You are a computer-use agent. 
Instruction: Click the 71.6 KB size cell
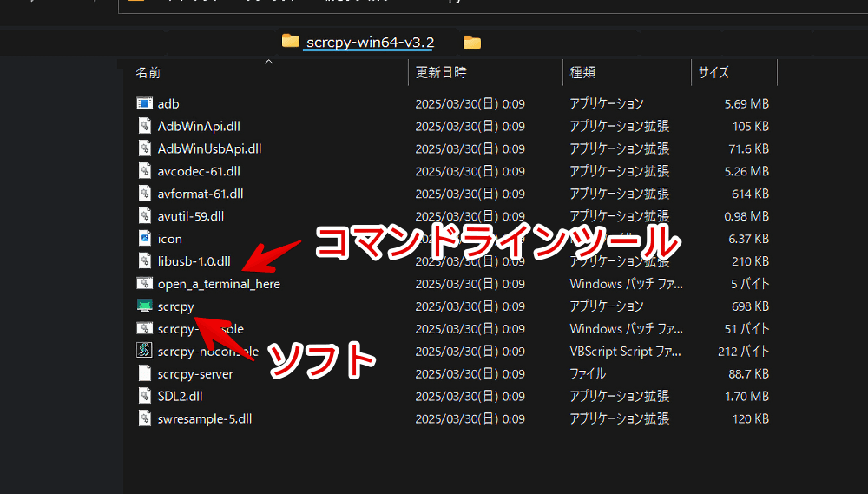pos(748,148)
